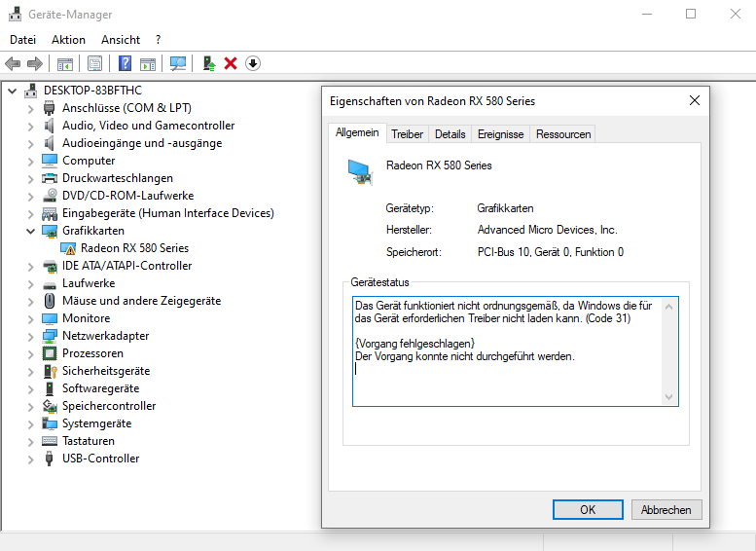Screen dimensions: 756x551
Task: Click the 'PCI-Bus 10, Gerät 0, Funktion 0' text
Action: point(550,252)
